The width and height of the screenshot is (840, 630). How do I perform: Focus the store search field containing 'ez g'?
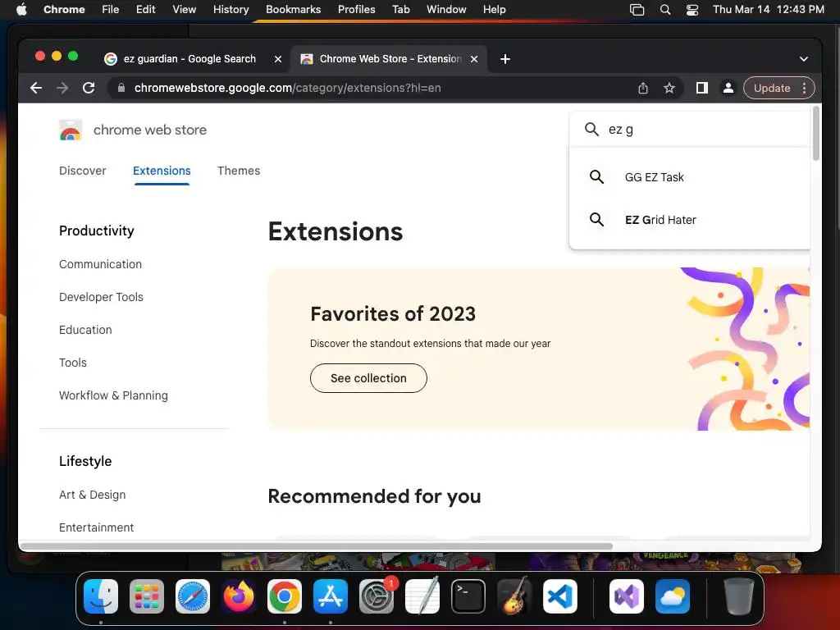pyautogui.click(x=689, y=129)
